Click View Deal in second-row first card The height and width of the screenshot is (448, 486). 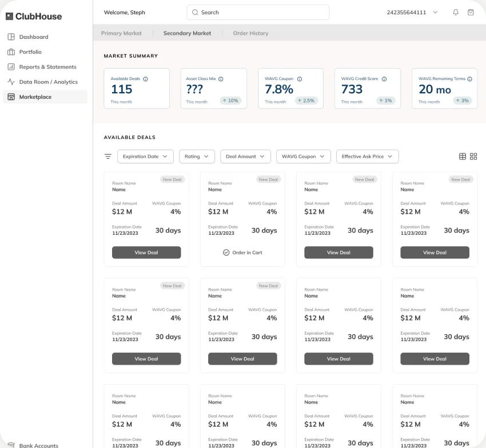click(146, 359)
